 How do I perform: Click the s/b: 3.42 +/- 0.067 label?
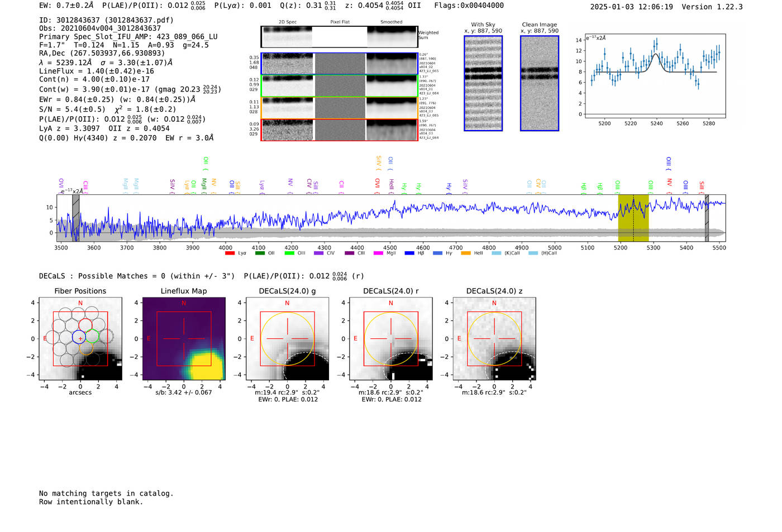(x=184, y=392)
